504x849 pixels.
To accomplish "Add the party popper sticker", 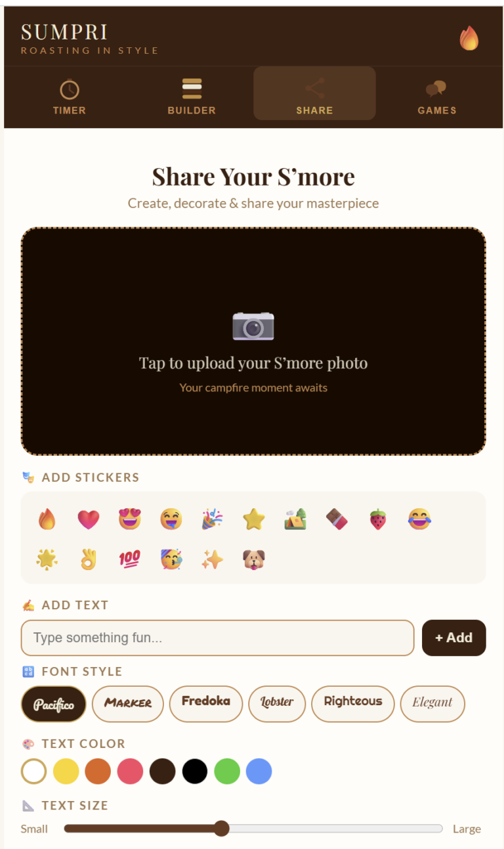I will click(212, 519).
